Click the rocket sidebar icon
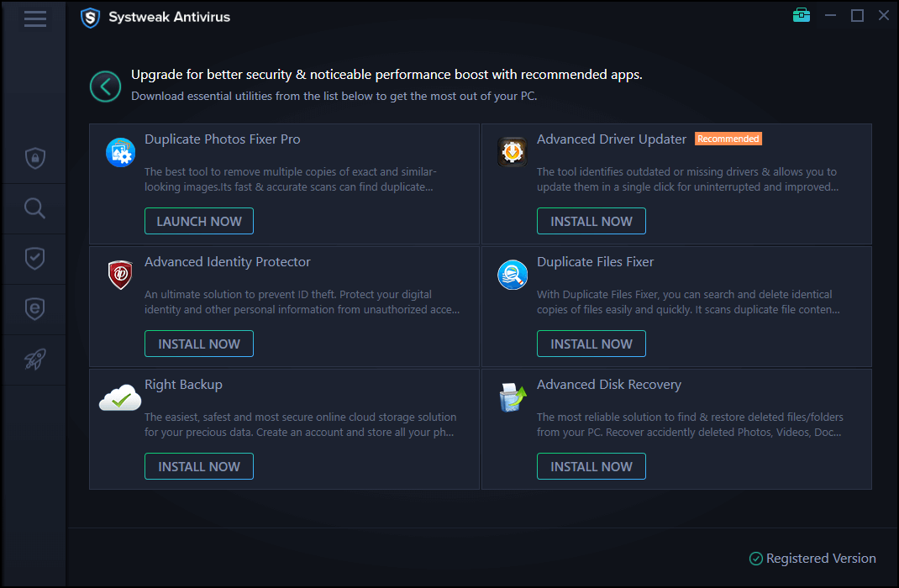This screenshot has height=588, width=899. click(34, 360)
